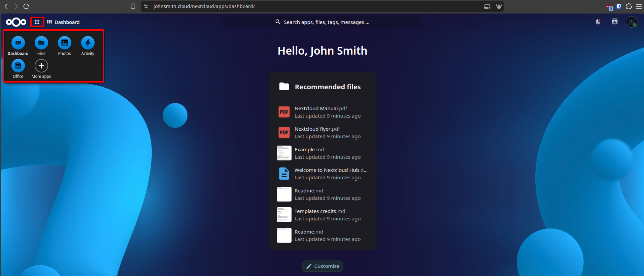644x276 pixels.
Task: Click the Nextcloud Manual PDF icon
Action: (284, 112)
